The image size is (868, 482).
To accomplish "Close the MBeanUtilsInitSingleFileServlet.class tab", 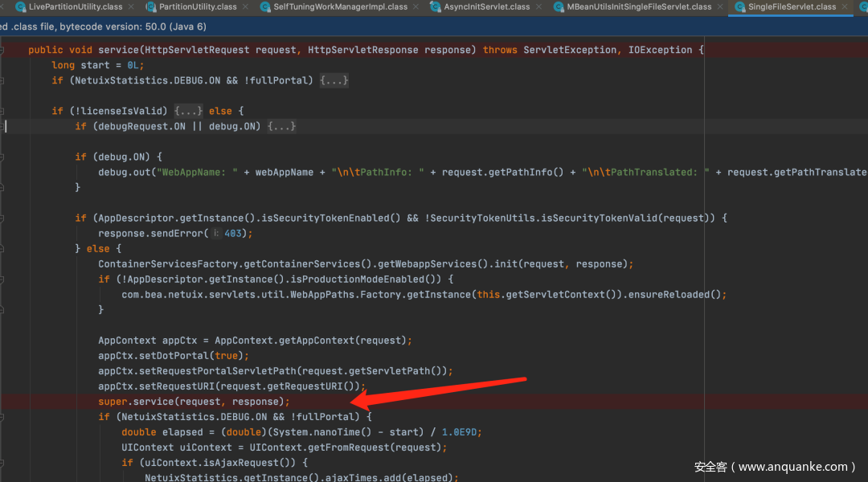I will click(x=721, y=7).
